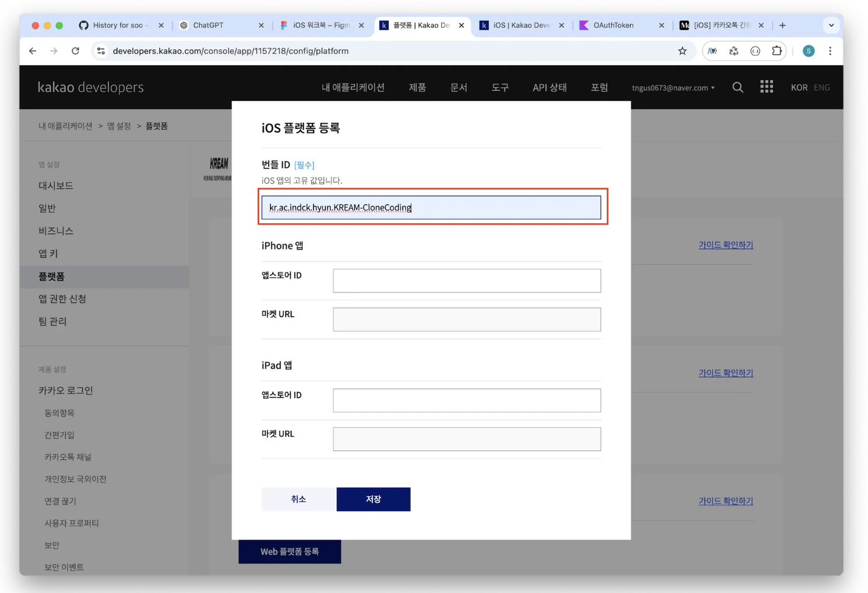Reload the page with refresh icon
This screenshot has width=868, height=593.
(75, 51)
